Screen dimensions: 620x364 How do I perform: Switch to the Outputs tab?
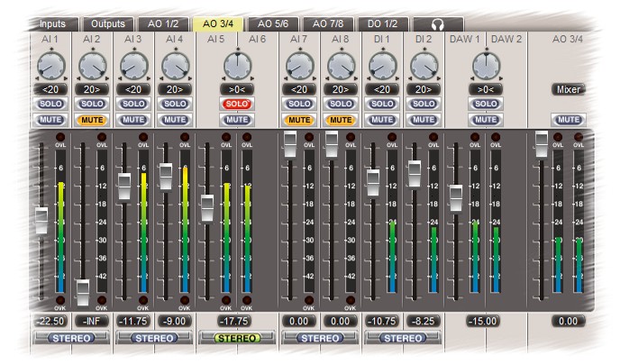108,24
